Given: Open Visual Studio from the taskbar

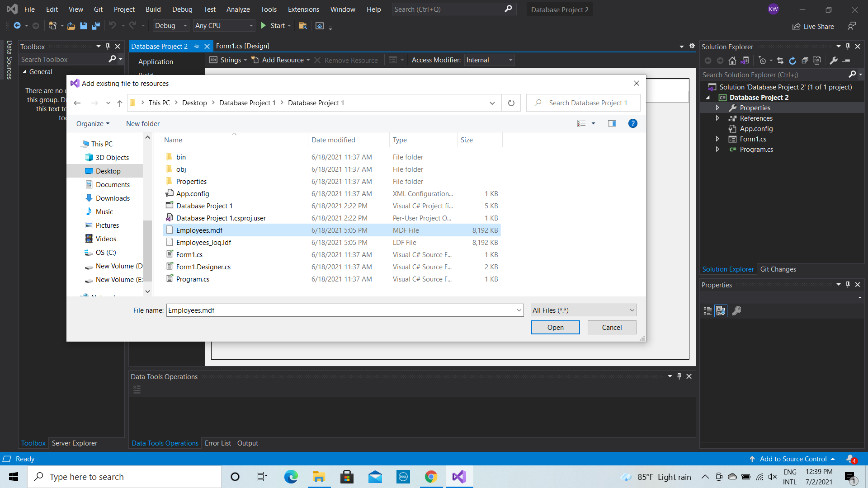Looking at the screenshot, I should point(459,477).
